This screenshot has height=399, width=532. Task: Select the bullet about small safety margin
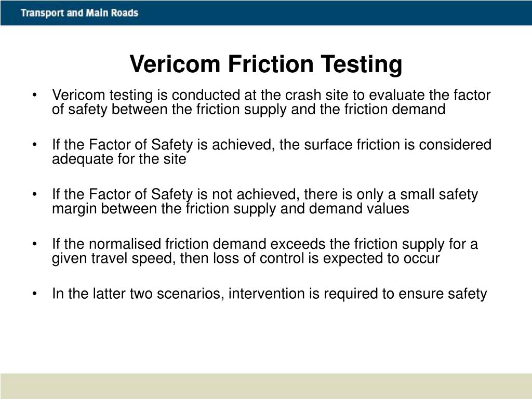pos(264,201)
